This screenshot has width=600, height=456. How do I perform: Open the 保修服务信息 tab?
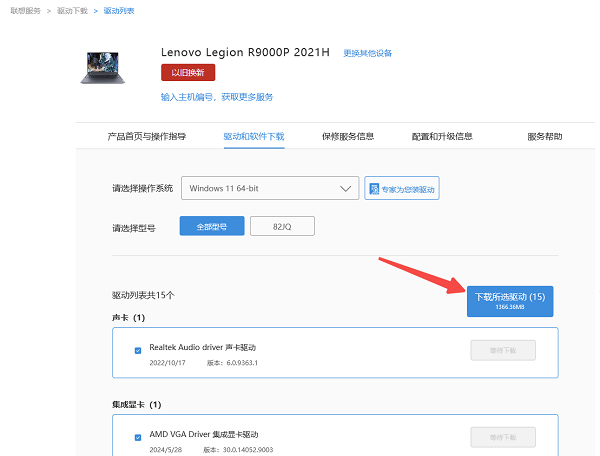pyautogui.click(x=348, y=136)
